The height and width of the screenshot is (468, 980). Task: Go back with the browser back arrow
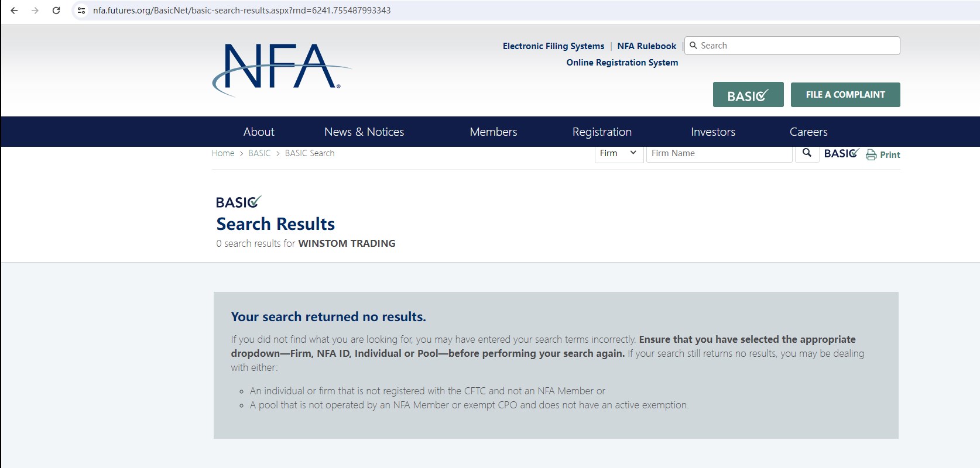coord(14,11)
